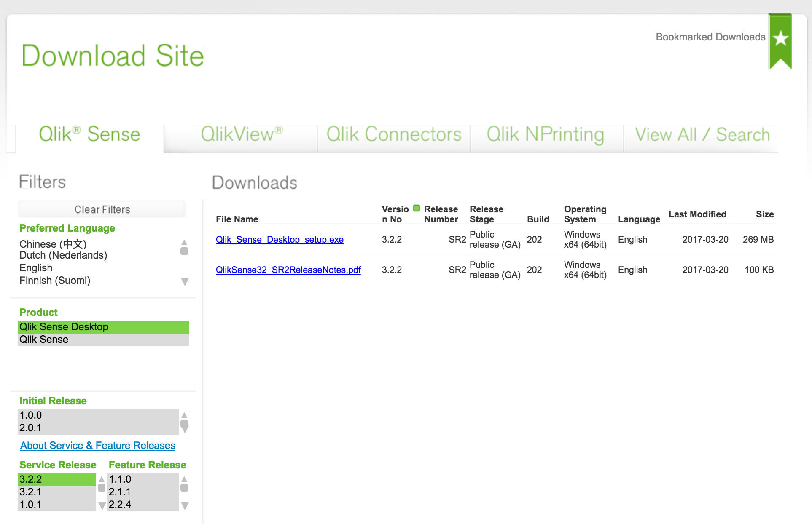Select English as preferred language

pos(36,268)
